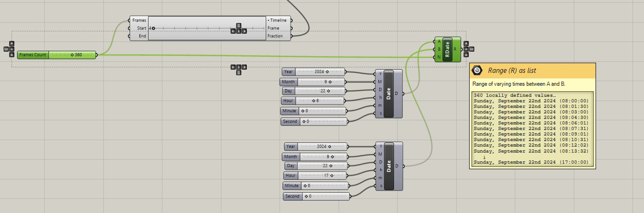
Task: Click the down arrow align widget left of Frames Count
Action: 12,54
